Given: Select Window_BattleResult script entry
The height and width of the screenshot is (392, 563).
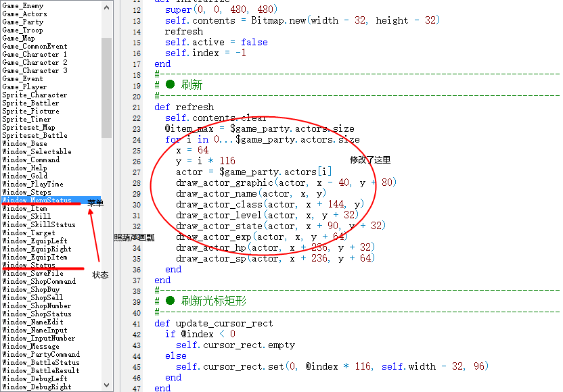Looking at the screenshot, I should pos(41,370).
